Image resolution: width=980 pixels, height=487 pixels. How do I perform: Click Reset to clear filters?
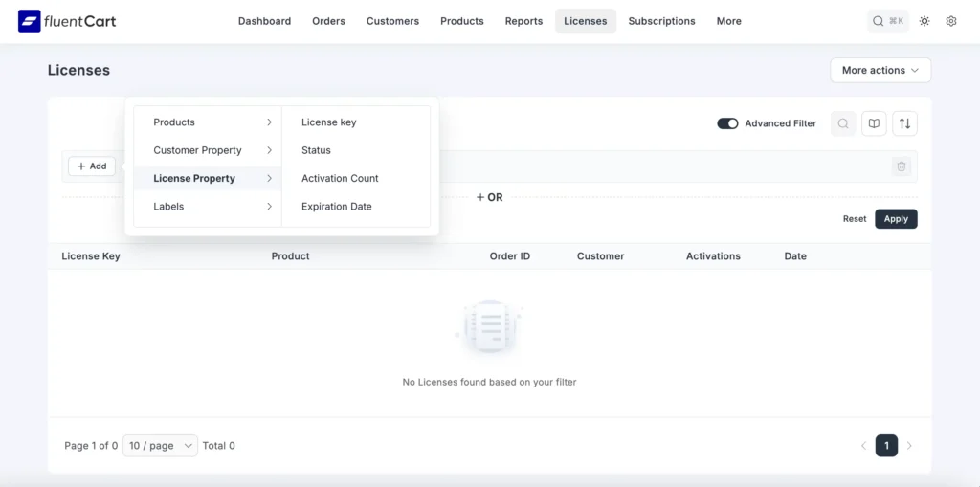tap(855, 219)
